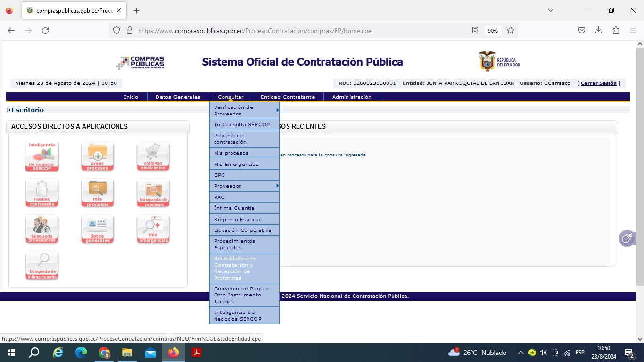Expand 'Verificación de Proveedor' submenu
The width and height of the screenshot is (644, 362).
click(x=244, y=110)
